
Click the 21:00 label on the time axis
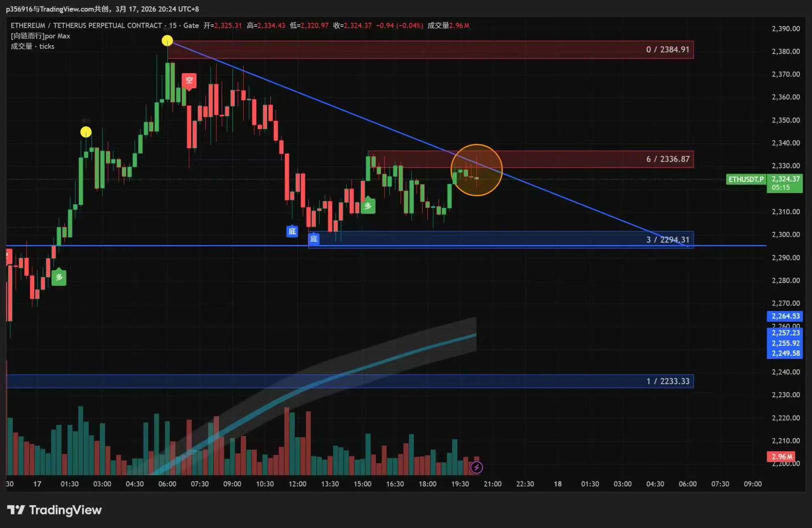tap(493, 484)
